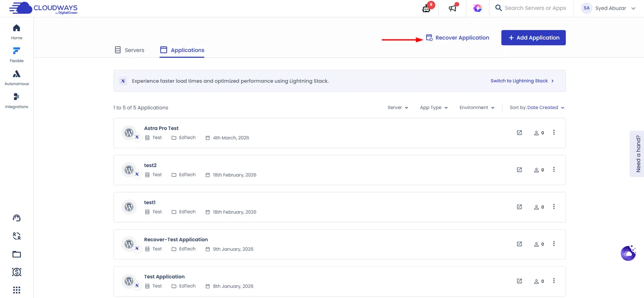Open the Home sidebar icon
Image resolution: width=644 pixels, height=298 pixels.
tap(17, 32)
